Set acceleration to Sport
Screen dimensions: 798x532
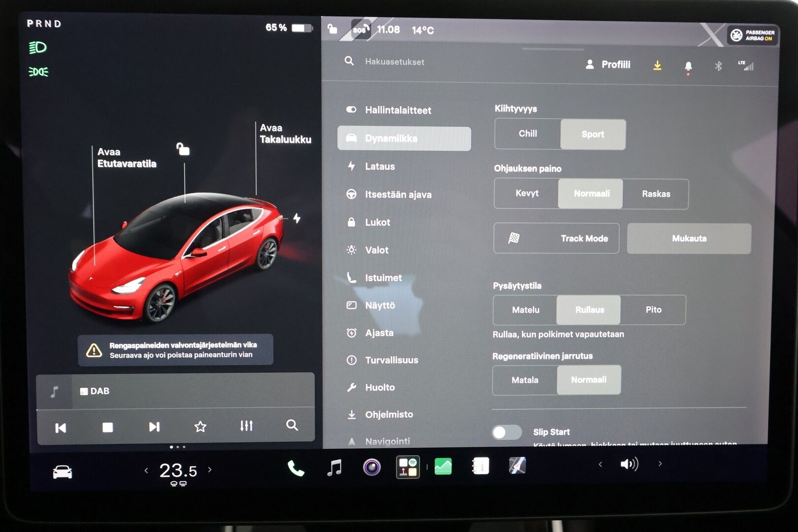pos(593,134)
